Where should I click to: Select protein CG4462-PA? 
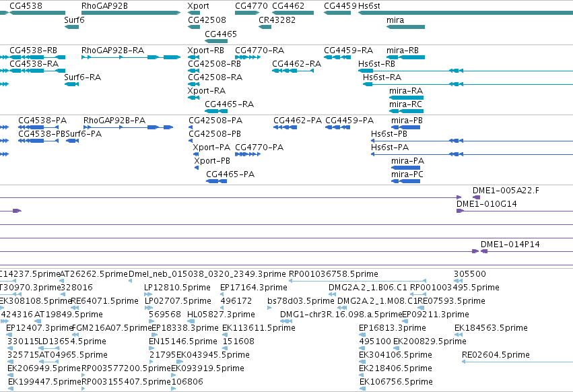pos(285,127)
